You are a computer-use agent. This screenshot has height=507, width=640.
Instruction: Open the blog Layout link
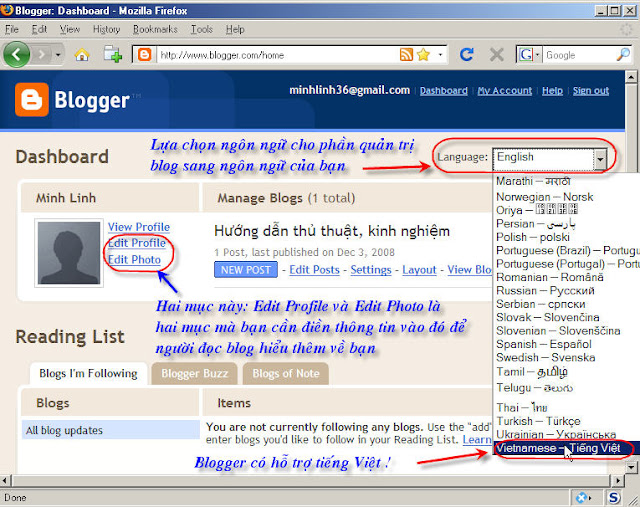pos(419,270)
